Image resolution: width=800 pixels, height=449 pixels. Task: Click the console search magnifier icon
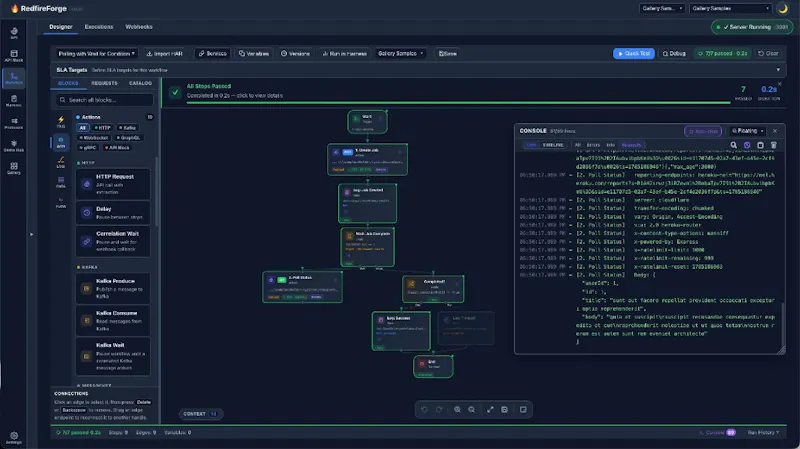click(x=733, y=145)
